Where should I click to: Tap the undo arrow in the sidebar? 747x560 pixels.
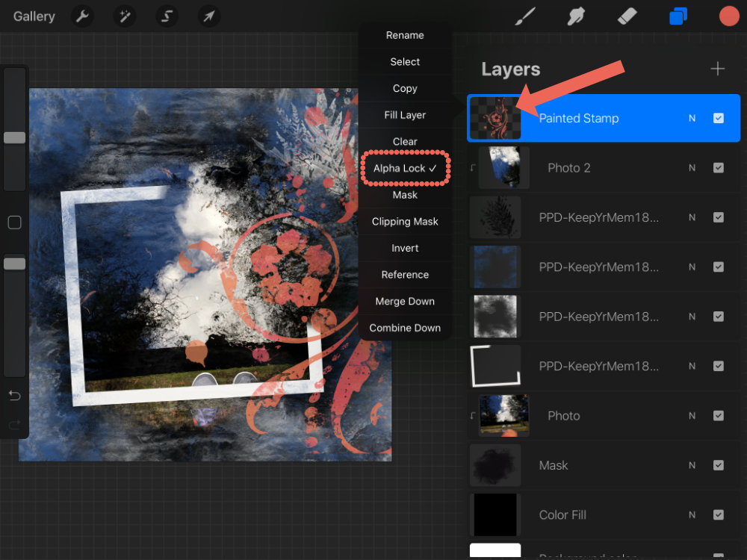(x=14, y=395)
